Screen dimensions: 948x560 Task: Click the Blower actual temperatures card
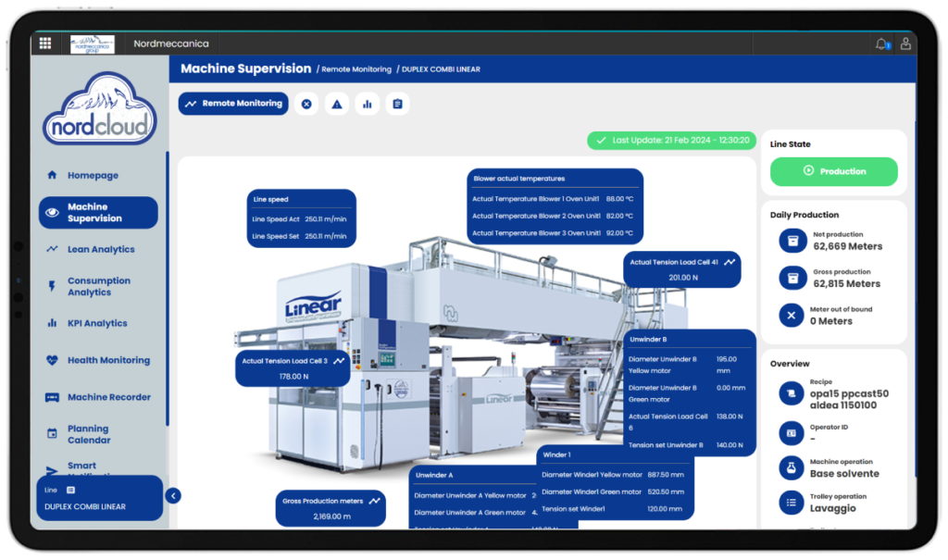(x=555, y=206)
